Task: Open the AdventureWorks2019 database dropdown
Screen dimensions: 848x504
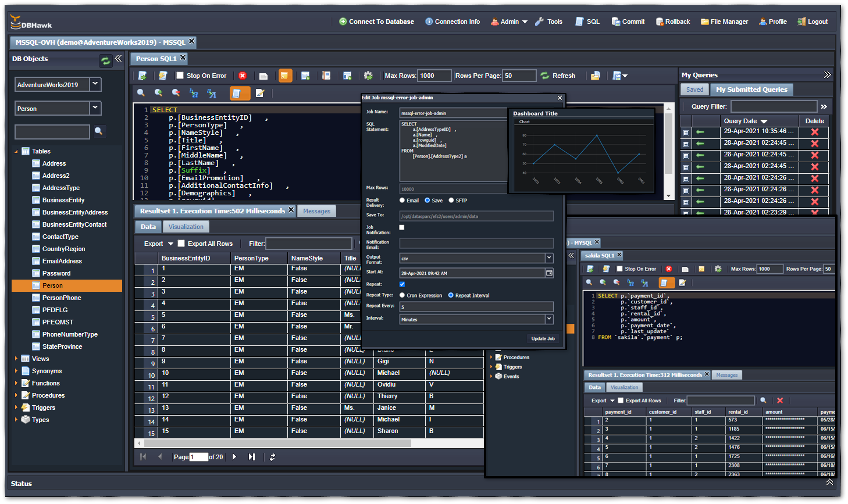Action: click(95, 84)
